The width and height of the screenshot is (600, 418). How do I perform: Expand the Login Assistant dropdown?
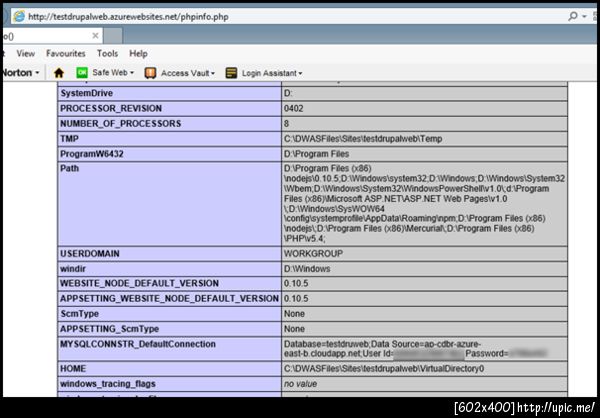[x=300, y=73]
